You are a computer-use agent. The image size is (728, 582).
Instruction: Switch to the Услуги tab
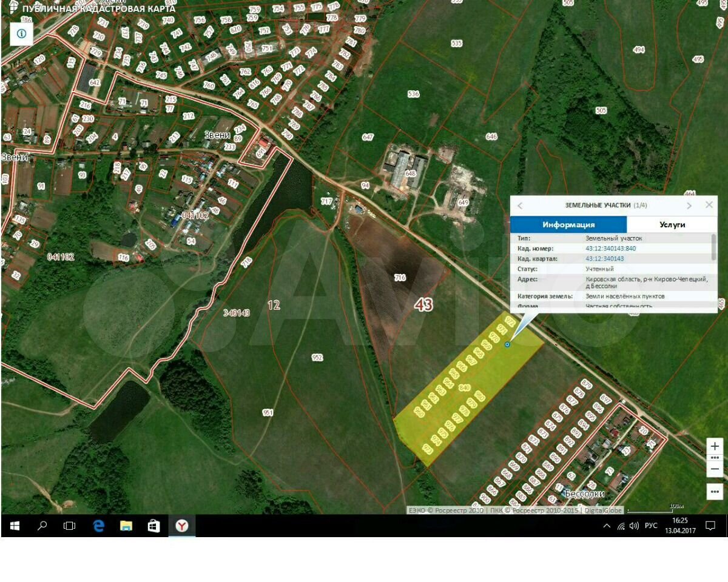(x=672, y=224)
